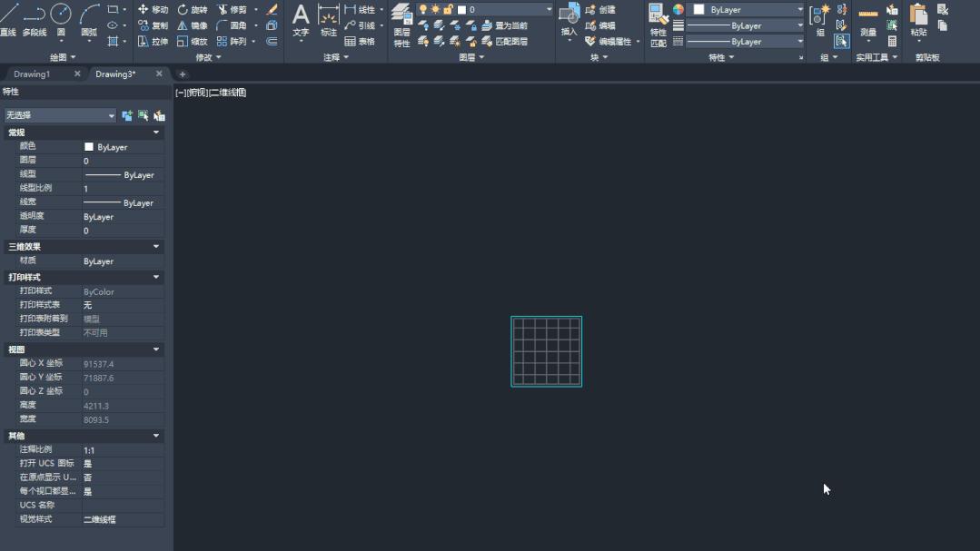Open the 无选择 selection dropdown
Image resolution: width=980 pixels, height=551 pixels.
tap(60, 115)
